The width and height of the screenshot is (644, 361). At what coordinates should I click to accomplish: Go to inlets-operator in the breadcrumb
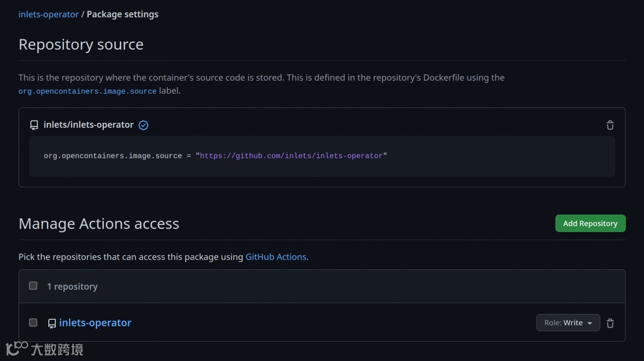pyautogui.click(x=48, y=14)
